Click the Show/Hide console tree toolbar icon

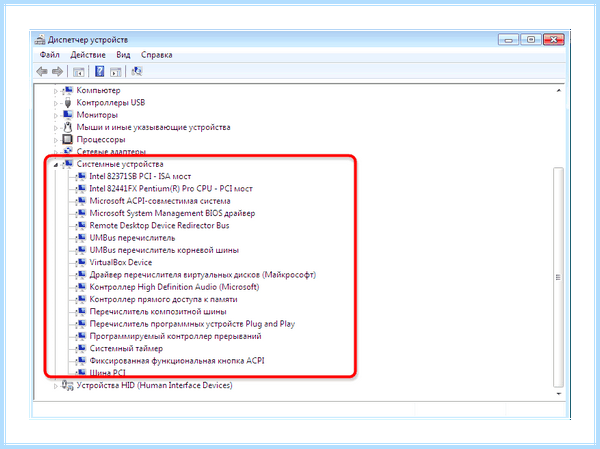pos(78,72)
